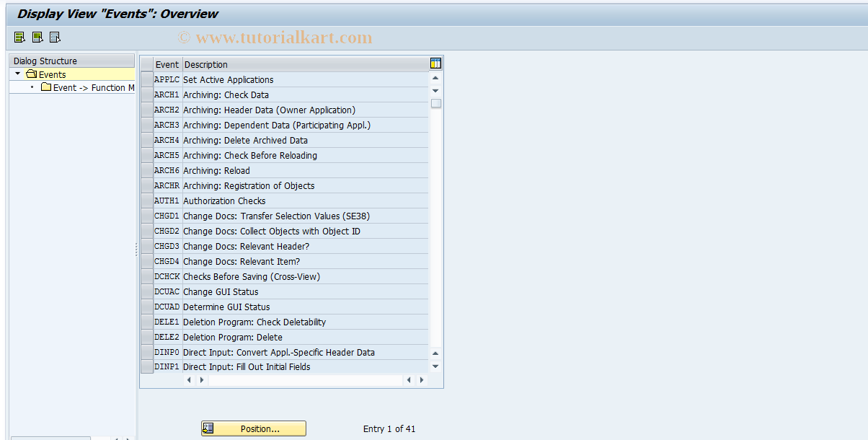Screen dimensions: 868x440
Task: Click the table select-all corner cell
Action: (x=147, y=64)
